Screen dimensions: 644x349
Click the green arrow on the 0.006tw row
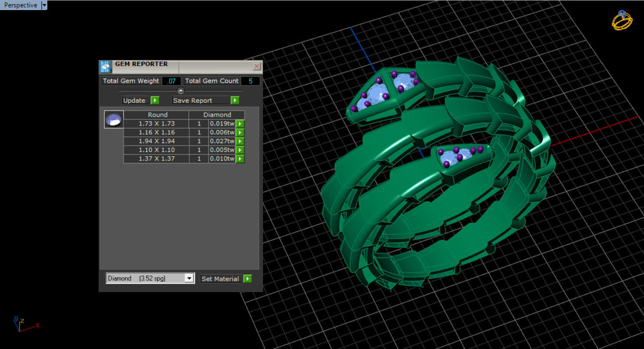tap(240, 132)
